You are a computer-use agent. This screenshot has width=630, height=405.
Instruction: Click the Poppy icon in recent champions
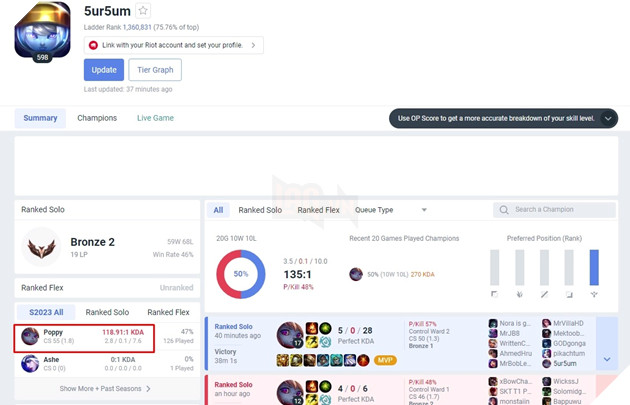pos(356,274)
